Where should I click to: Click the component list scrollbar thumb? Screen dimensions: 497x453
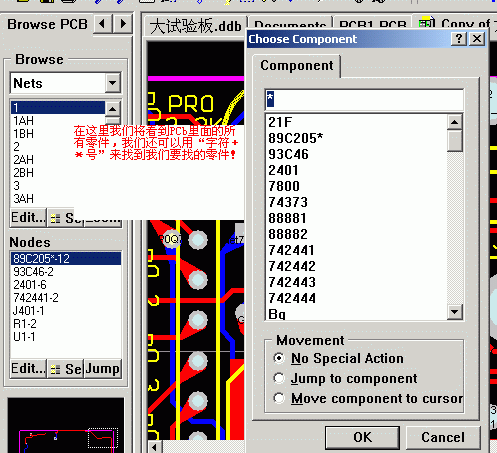coord(455,141)
